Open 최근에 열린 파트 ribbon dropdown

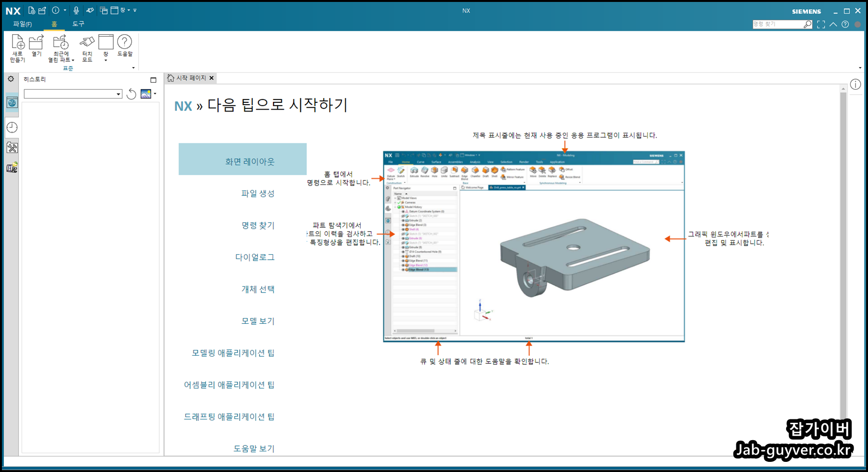click(x=61, y=48)
